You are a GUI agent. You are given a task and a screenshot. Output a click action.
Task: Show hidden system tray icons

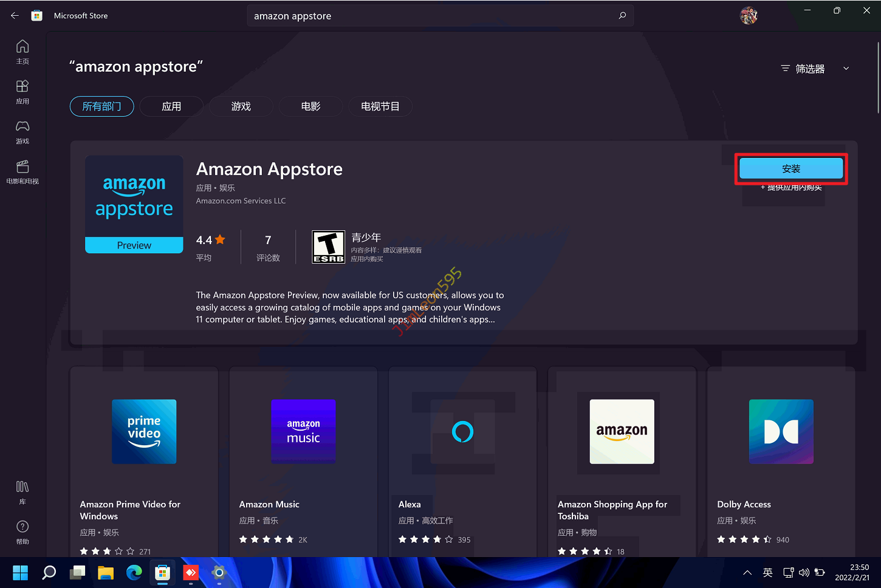[x=747, y=573]
